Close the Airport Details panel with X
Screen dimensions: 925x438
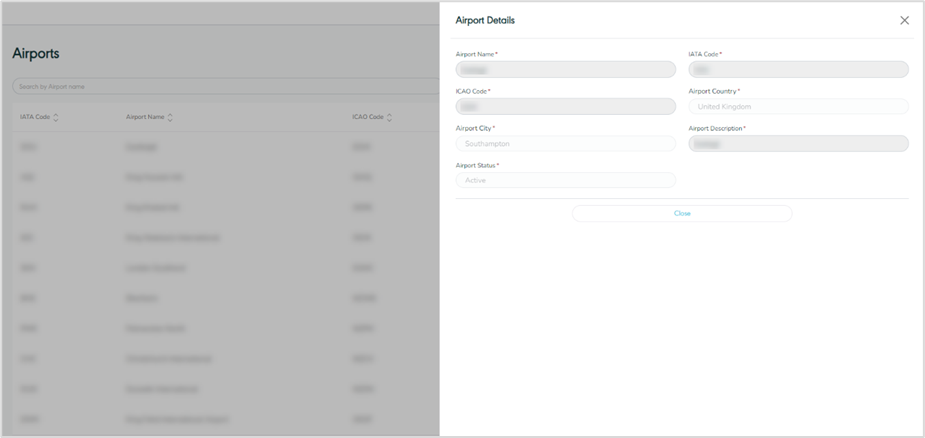click(x=904, y=20)
